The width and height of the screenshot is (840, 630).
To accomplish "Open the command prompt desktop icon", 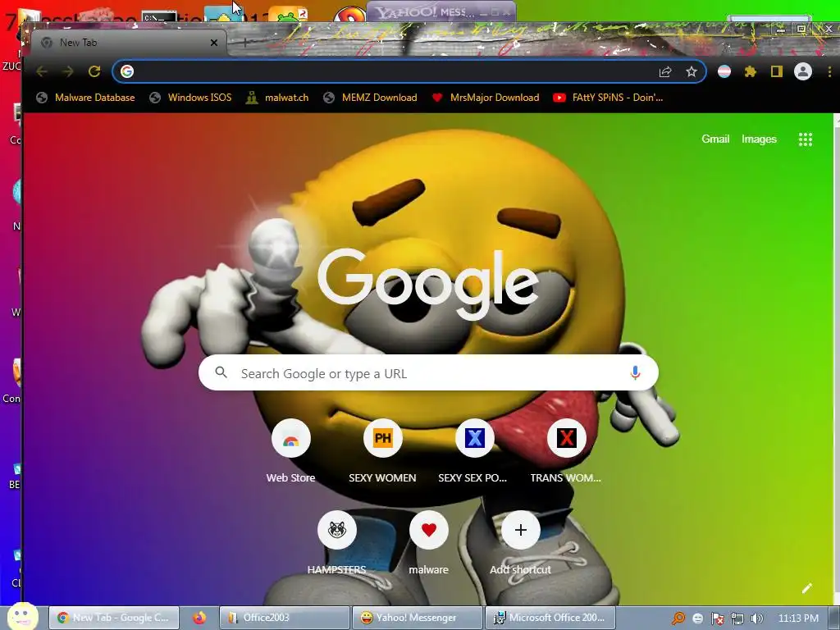I will 159,16.
